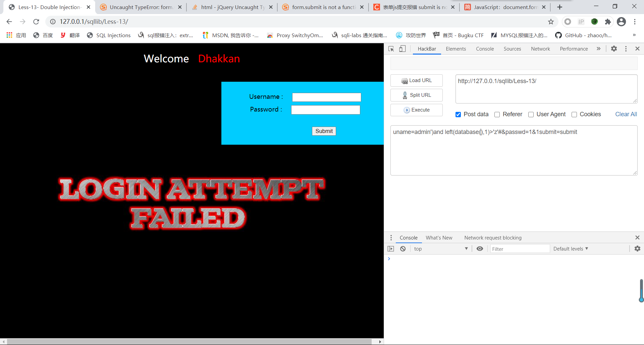Switch to the Network tab
Screen dimensions: 644x345
tap(540, 49)
